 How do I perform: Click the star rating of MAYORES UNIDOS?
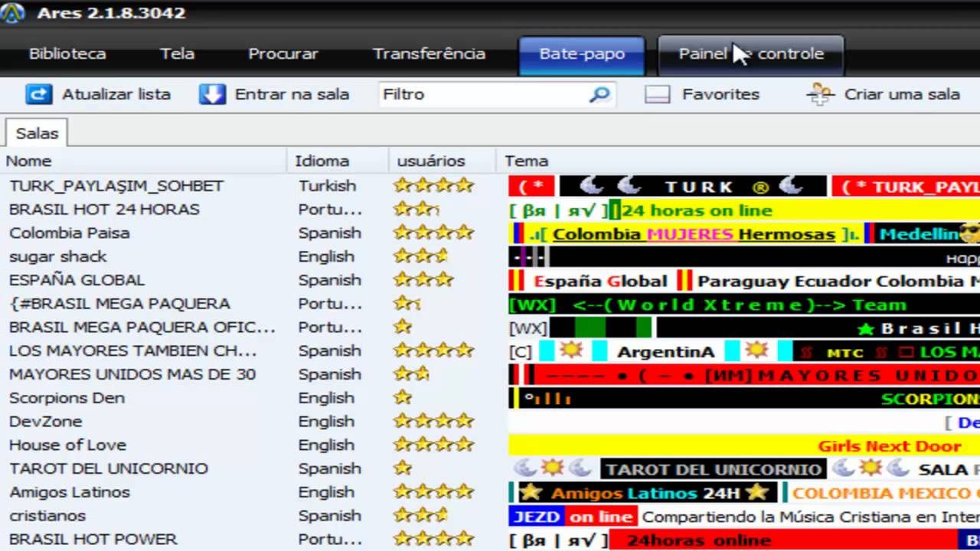[412, 374]
